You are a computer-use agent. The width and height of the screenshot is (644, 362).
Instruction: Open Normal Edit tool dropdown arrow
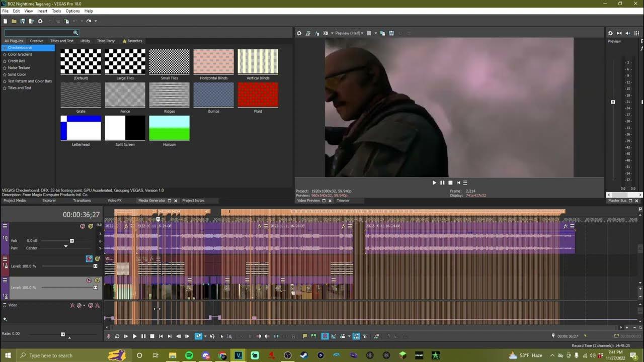pyautogui.click(x=205, y=336)
